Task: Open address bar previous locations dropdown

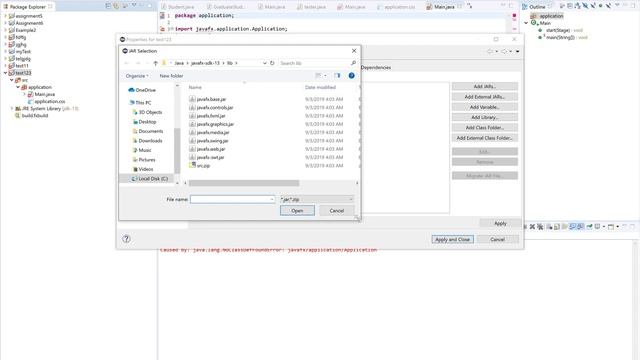Action: (x=264, y=63)
